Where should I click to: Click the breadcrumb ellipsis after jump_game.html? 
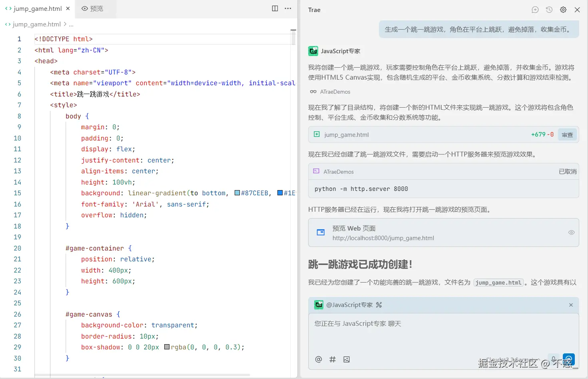coord(71,24)
